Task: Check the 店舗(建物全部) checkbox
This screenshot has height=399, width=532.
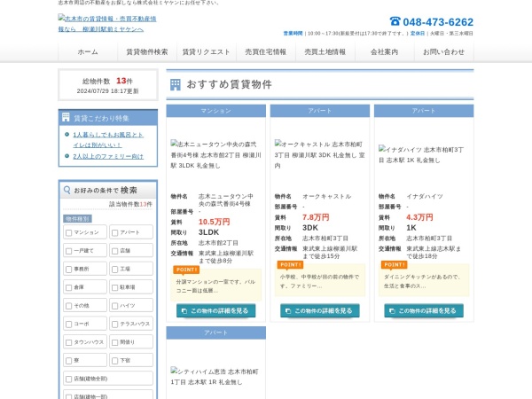Action: coord(69,379)
